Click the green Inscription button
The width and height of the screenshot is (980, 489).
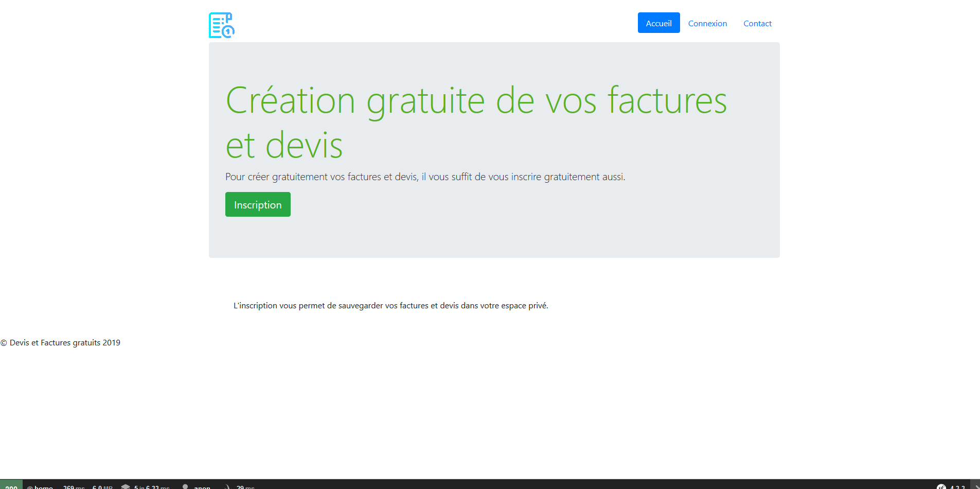click(x=258, y=204)
